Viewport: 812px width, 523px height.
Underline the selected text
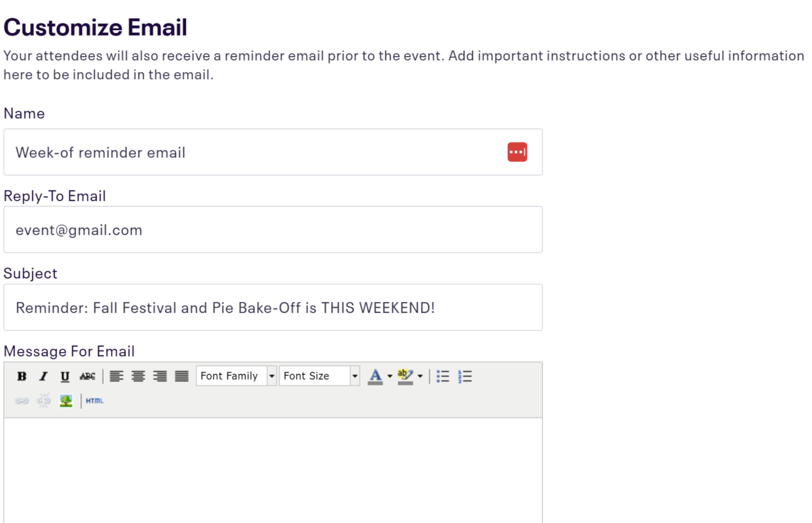coord(64,376)
